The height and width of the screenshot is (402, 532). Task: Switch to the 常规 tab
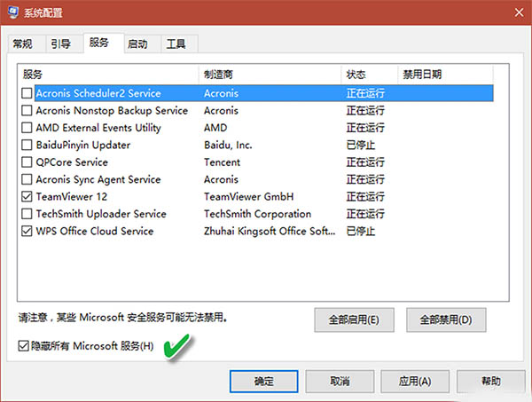[22, 43]
